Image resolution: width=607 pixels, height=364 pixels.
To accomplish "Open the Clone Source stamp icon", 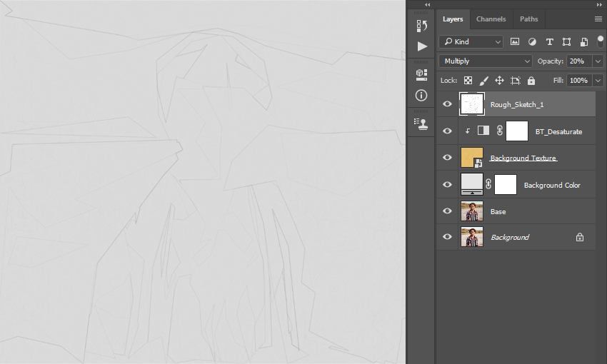I will [x=421, y=123].
